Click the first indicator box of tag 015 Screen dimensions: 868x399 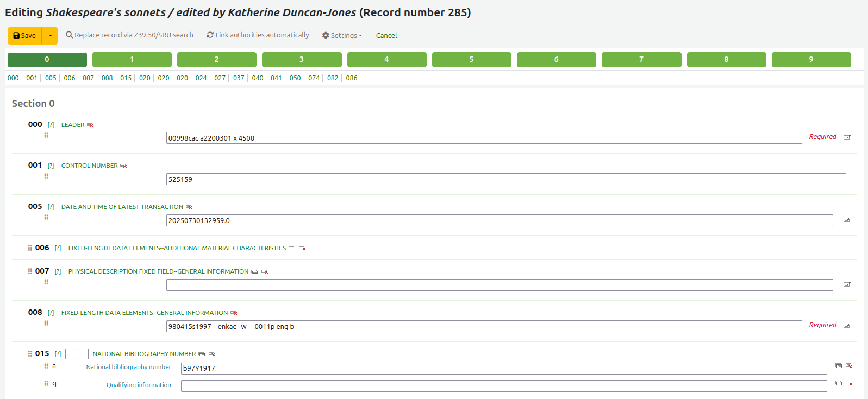[71, 354]
